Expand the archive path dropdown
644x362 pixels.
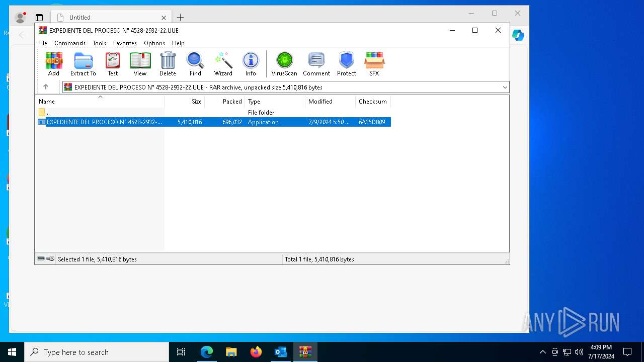click(505, 87)
